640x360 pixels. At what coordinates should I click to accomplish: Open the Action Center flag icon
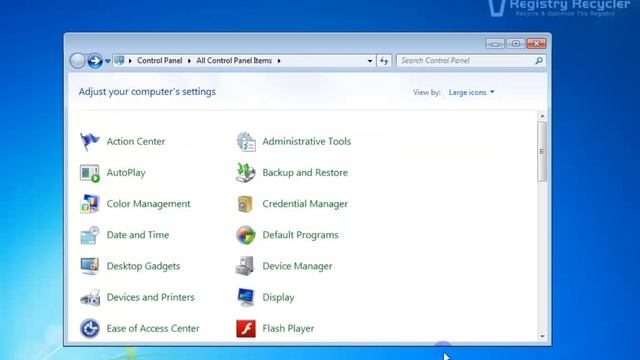(x=89, y=142)
